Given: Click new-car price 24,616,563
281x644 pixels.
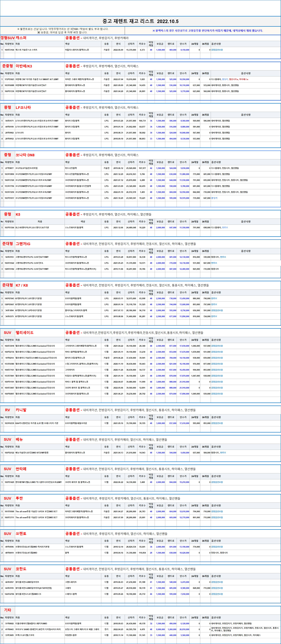Looking at the screenshot, I should 131,174.
